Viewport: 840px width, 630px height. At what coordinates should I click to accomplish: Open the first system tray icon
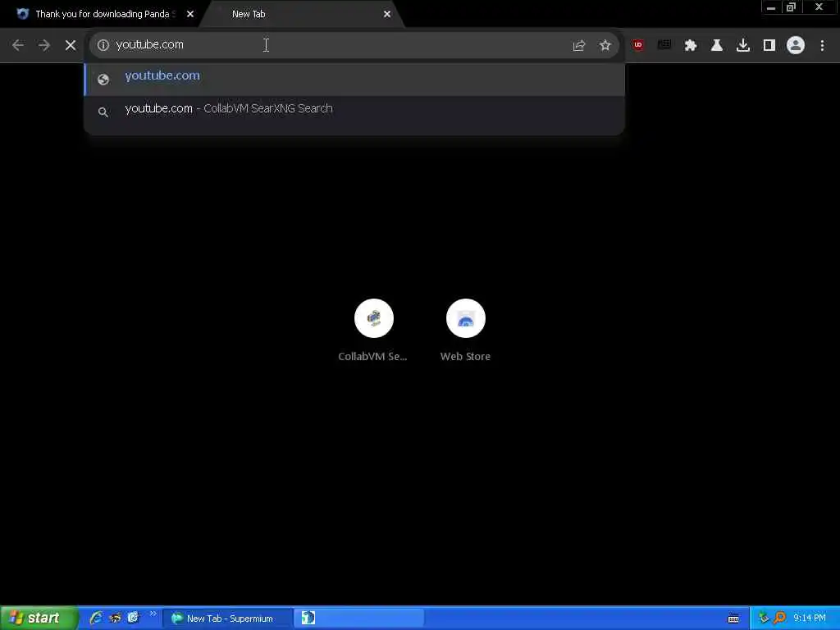coord(764,619)
